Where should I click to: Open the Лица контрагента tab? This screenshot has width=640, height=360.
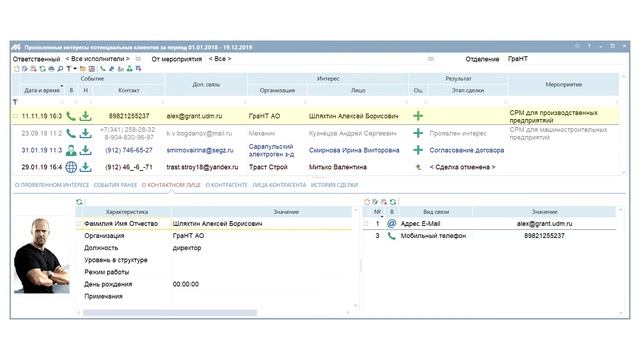[x=279, y=185]
